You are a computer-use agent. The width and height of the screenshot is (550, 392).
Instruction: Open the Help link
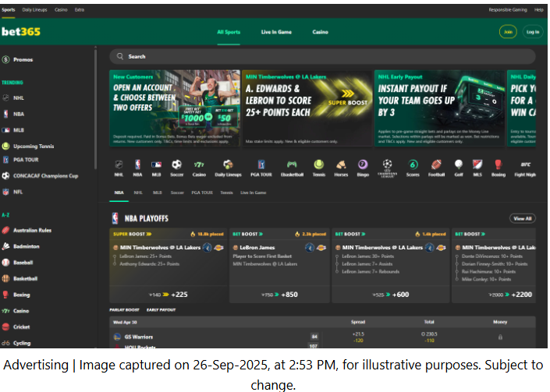pos(539,10)
